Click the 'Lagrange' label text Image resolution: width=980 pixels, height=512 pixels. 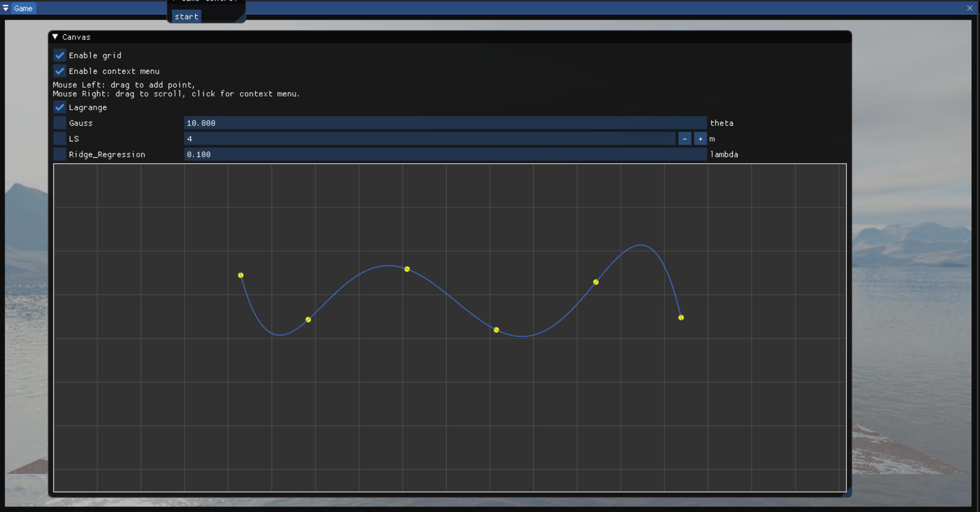pyautogui.click(x=88, y=108)
